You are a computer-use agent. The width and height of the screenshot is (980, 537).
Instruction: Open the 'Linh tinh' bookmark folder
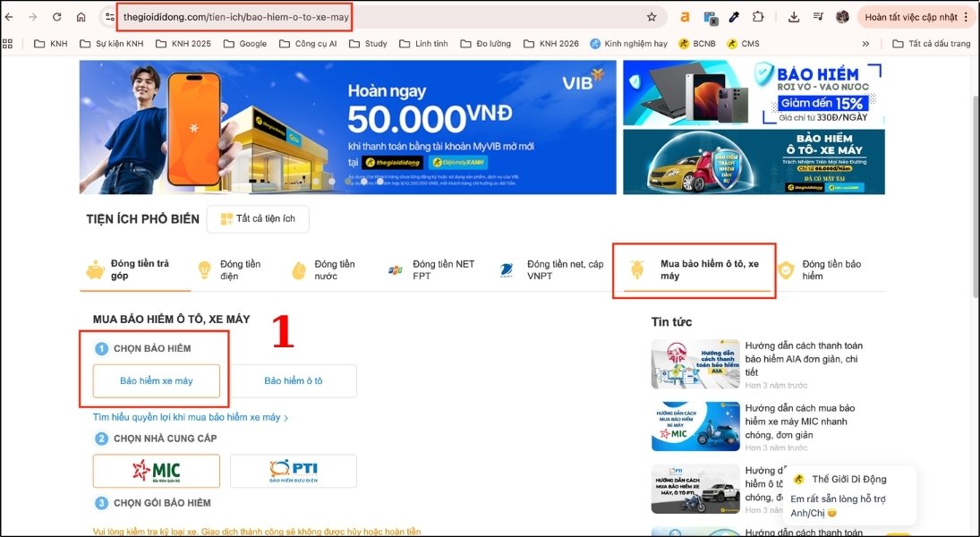click(423, 44)
